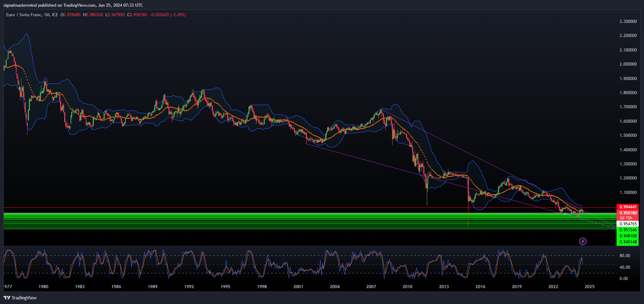Click the 1998 label on time axis
This screenshot has width=644, height=304.
coord(262,287)
